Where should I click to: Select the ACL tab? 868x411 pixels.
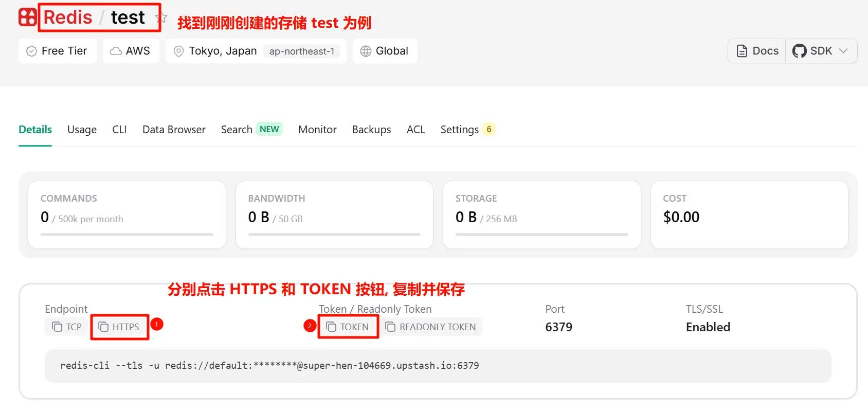tap(415, 130)
